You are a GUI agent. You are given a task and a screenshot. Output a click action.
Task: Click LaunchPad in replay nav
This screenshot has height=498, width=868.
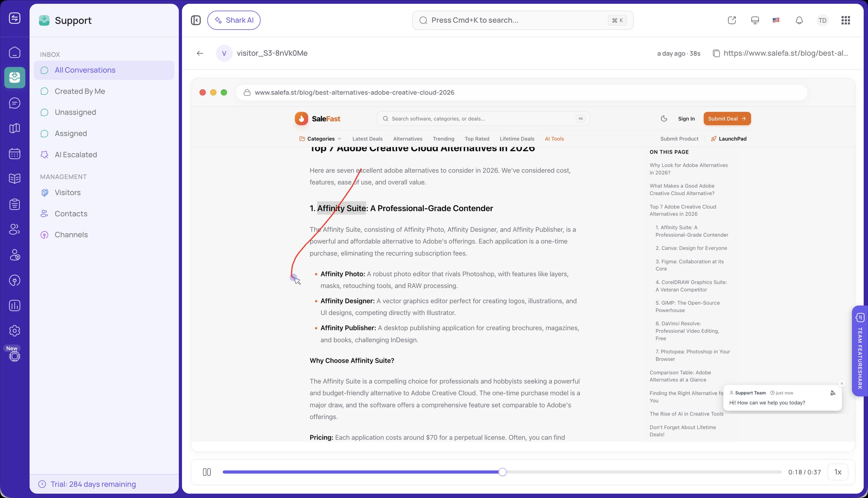729,139
